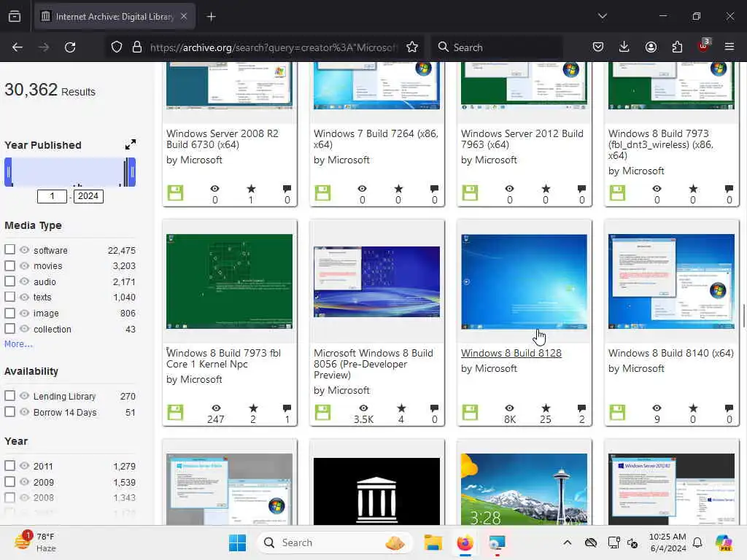Bookmark this page with the star

click(412, 47)
